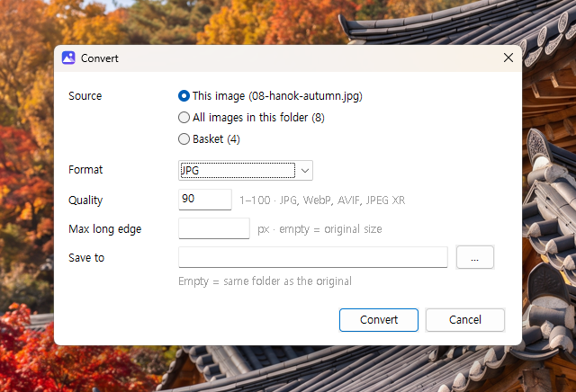Viewport: 576px width, 392px height.
Task: Click the hint 'px · empty = original size'
Action: click(x=319, y=229)
